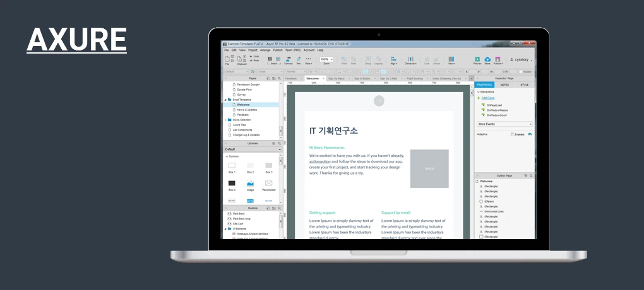Open the View dropdown in toolbar
Viewport: 644px width, 290px height.
pos(451,61)
